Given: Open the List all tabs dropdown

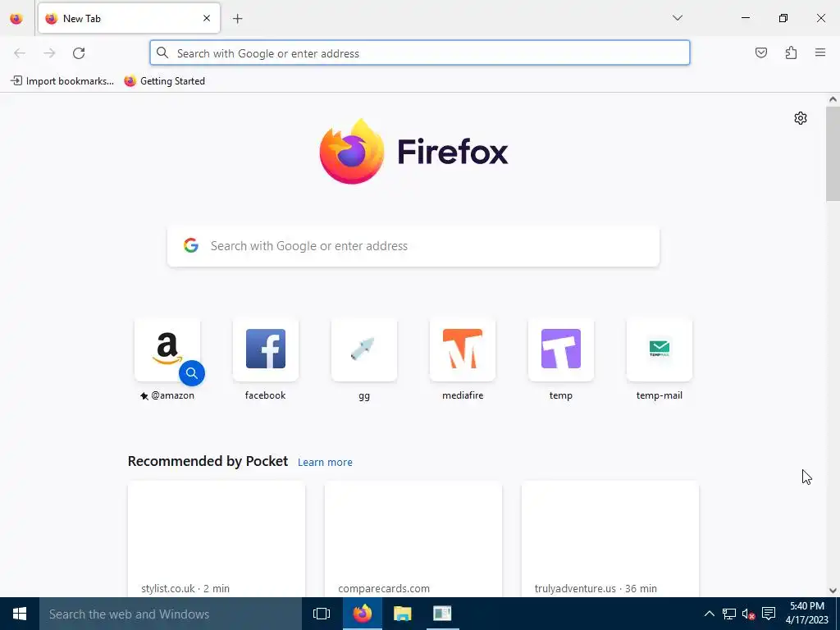Looking at the screenshot, I should click(x=677, y=18).
